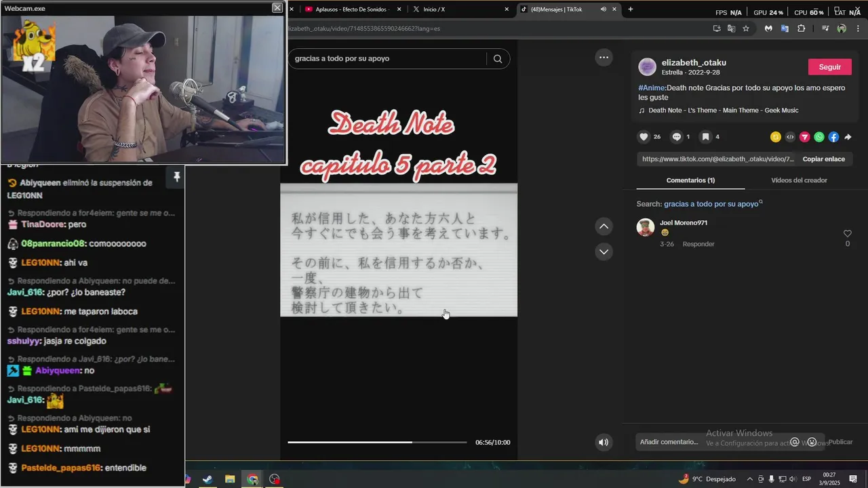Open Chrome from taskbar
The width and height of the screenshot is (868, 488).
[x=252, y=479]
